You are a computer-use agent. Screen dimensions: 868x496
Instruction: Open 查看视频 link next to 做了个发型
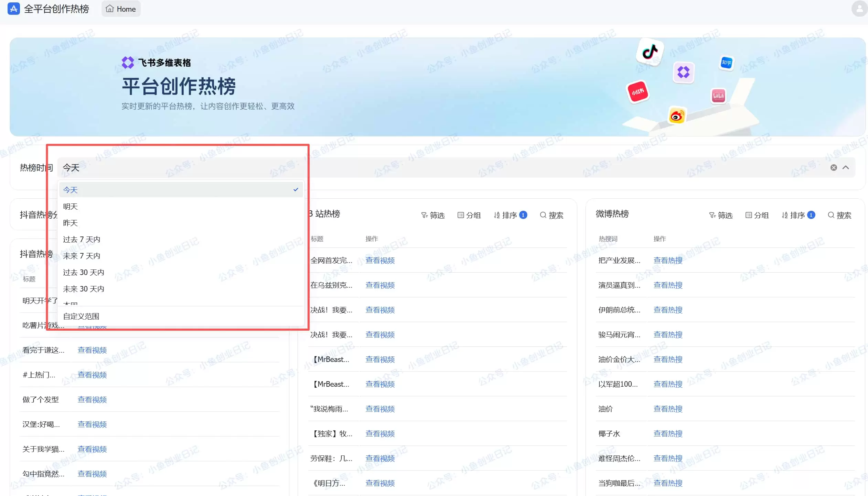[92, 399]
